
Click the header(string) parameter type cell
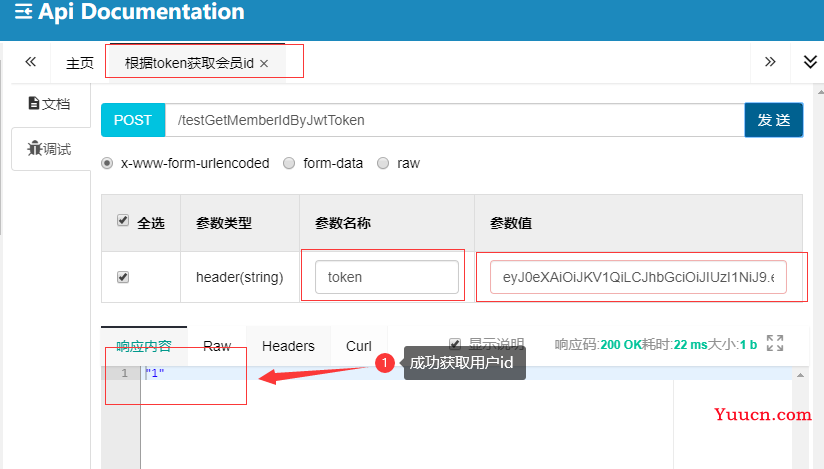click(240, 277)
